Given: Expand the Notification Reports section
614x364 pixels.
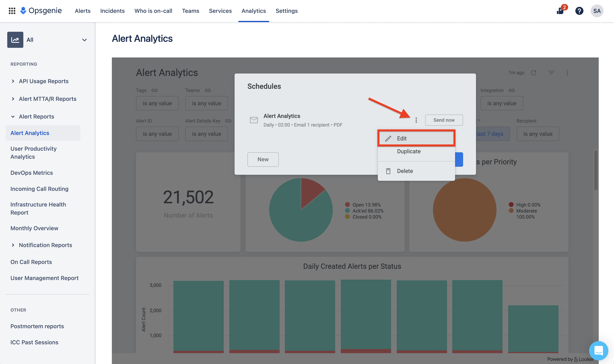Looking at the screenshot, I should click(x=13, y=245).
